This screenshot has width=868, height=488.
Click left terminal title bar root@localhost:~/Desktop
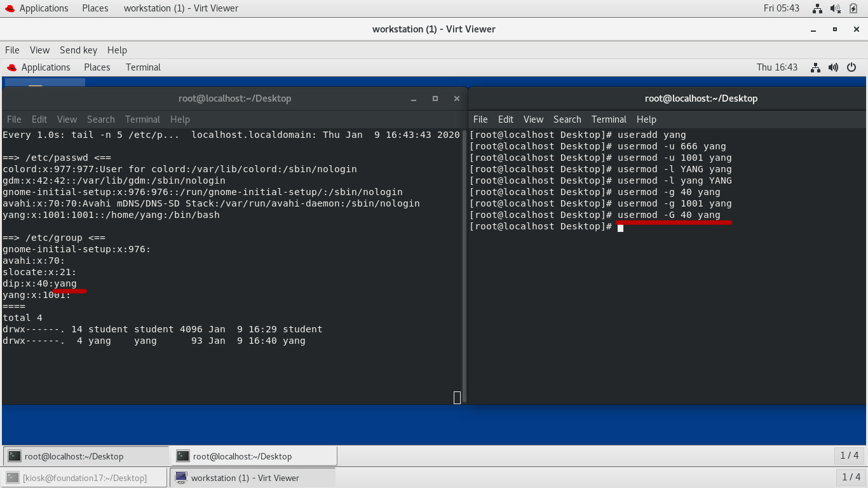pyautogui.click(x=234, y=98)
